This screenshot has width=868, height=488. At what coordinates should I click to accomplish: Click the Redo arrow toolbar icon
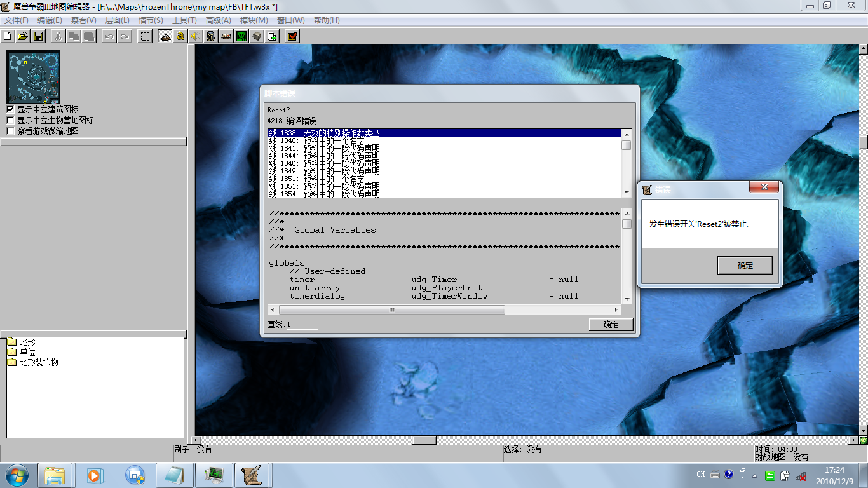[125, 36]
